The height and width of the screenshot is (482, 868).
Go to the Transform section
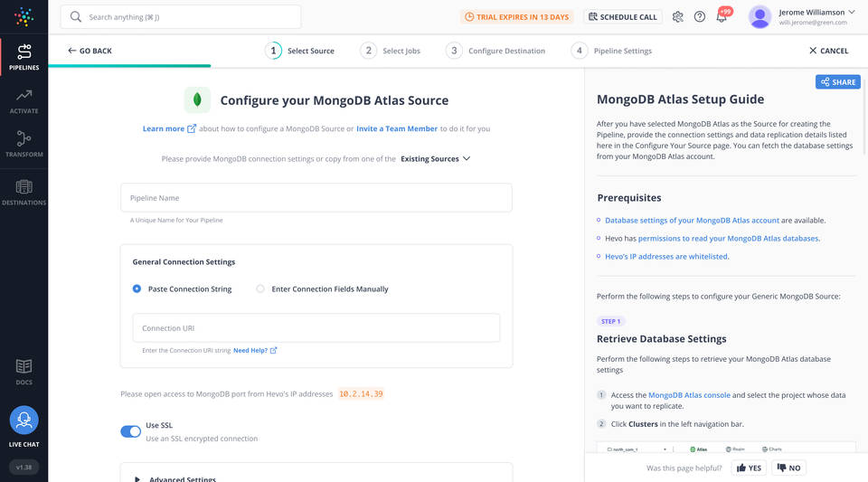(x=24, y=144)
